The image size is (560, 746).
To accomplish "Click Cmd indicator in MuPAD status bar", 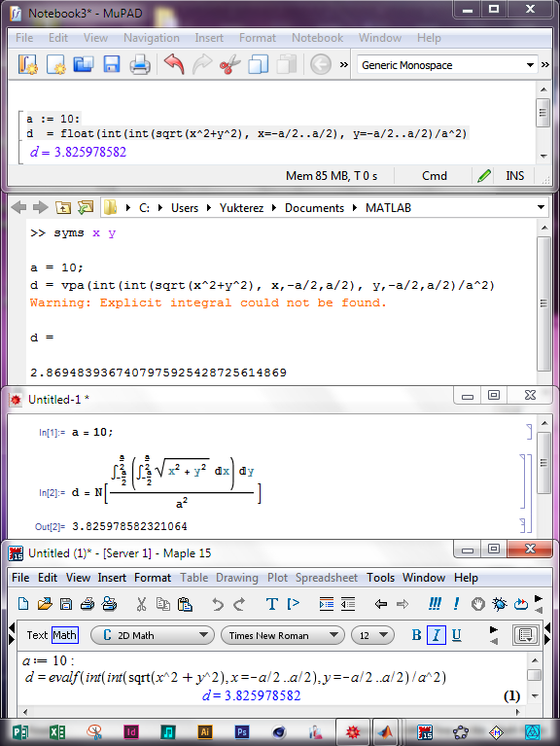I will click(434, 176).
